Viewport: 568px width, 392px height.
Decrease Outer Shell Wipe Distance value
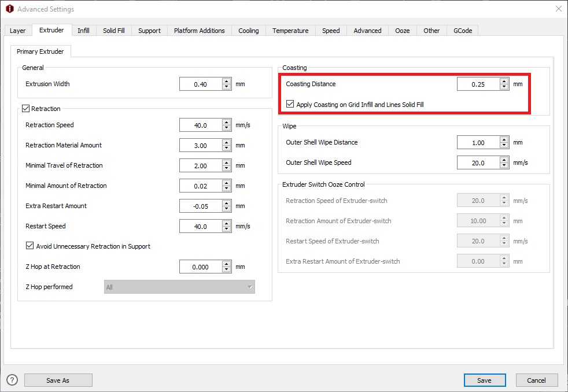(504, 145)
